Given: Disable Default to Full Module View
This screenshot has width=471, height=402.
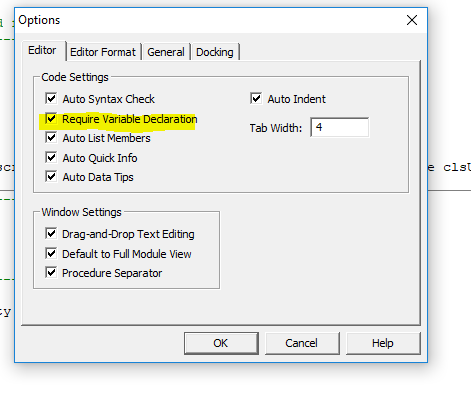Looking at the screenshot, I should tap(51, 254).
